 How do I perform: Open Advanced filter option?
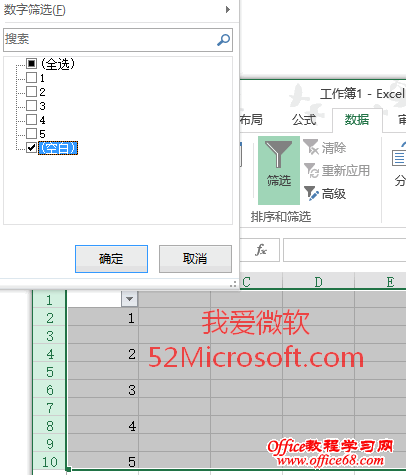click(x=325, y=193)
